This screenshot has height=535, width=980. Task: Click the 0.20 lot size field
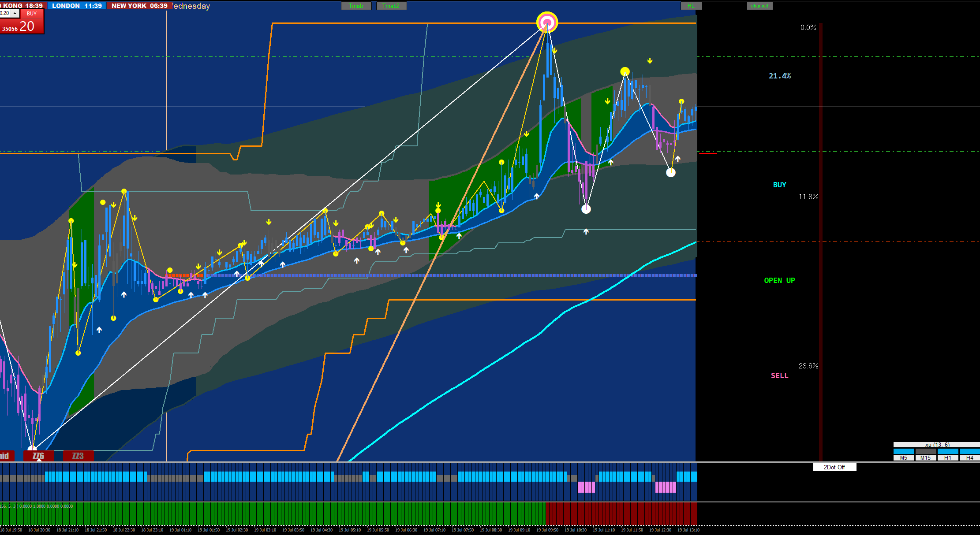(x=5, y=13)
